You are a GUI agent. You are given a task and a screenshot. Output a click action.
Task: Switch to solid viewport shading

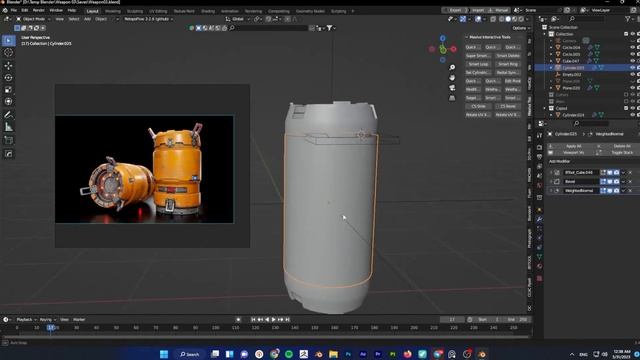pos(508,19)
